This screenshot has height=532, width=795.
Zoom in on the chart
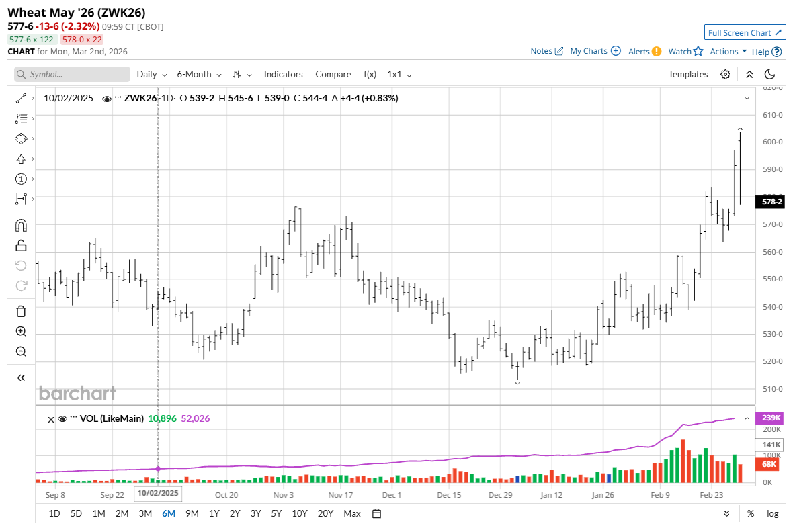click(21, 331)
